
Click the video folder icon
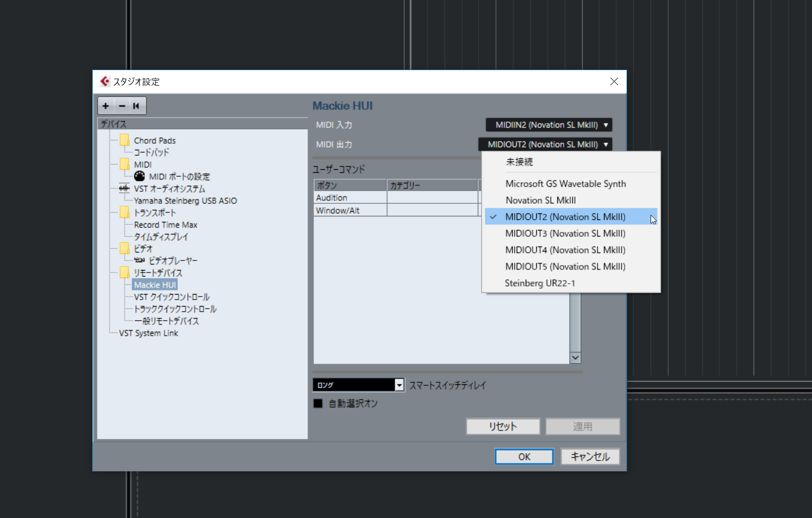coord(124,248)
